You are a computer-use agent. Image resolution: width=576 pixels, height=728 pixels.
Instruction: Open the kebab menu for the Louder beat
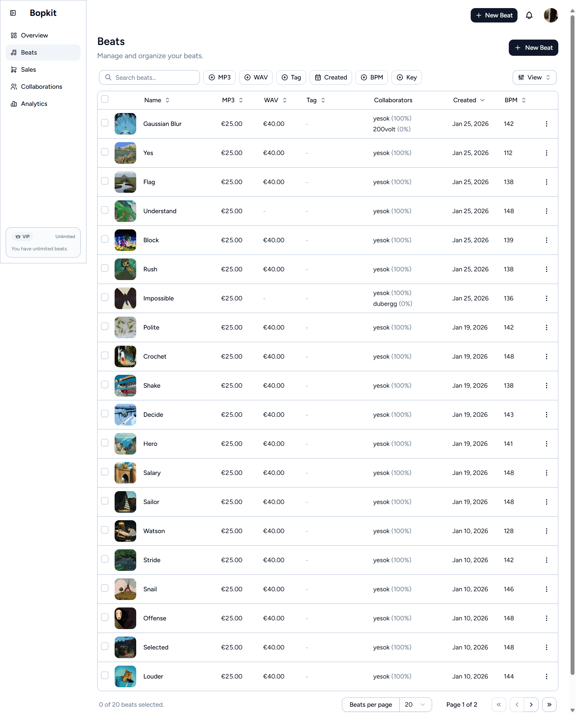point(547,676)
